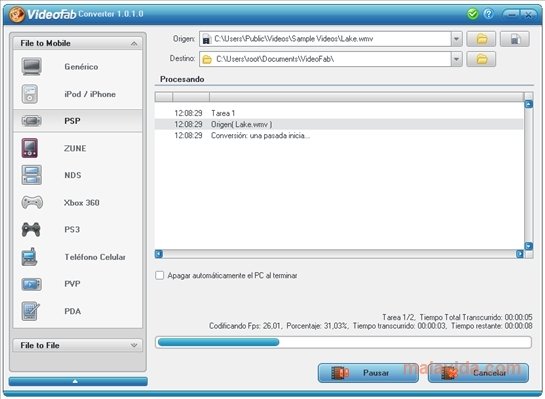Open the help question mark icon
This screenshot has height=399, width=545.
click(x=488, y=14)
